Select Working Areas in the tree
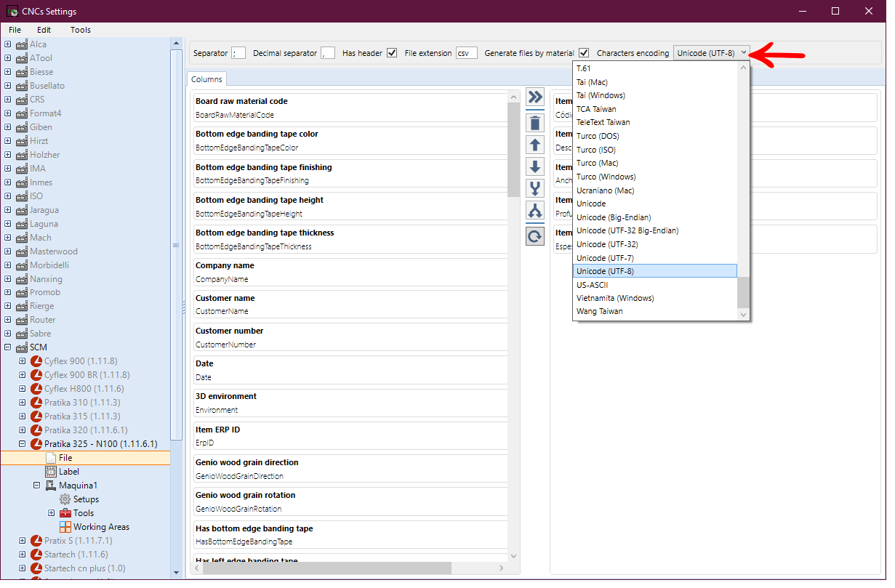This screenshot has width=895, height=588. (101, 527)
